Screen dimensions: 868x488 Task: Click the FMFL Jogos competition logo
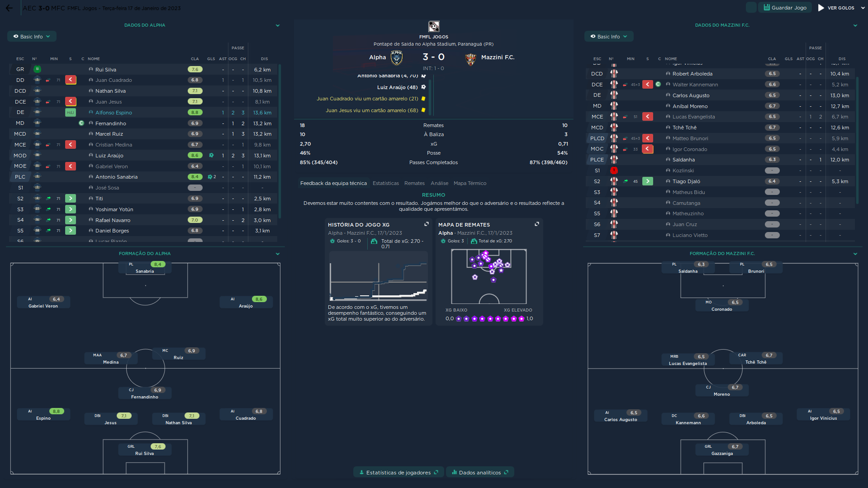[x=433, y=27]
